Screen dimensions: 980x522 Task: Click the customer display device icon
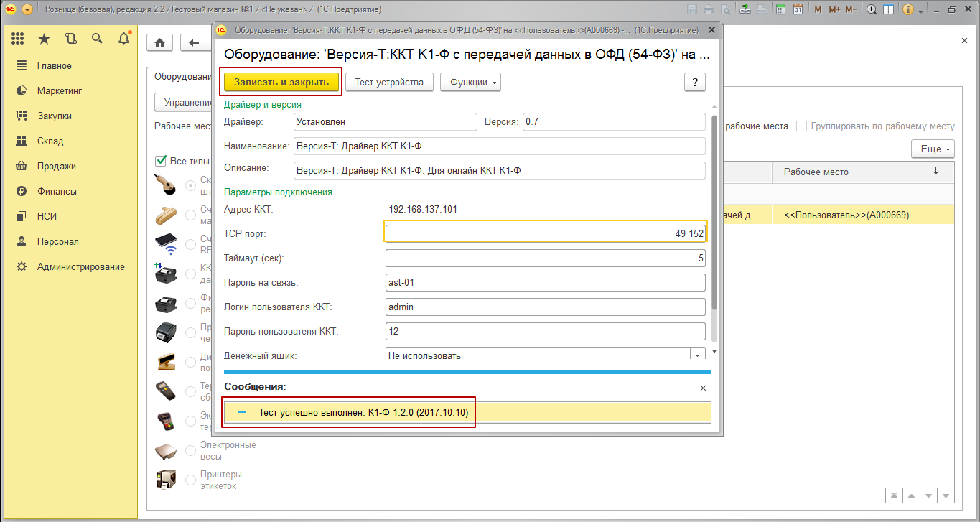point(166,362)
